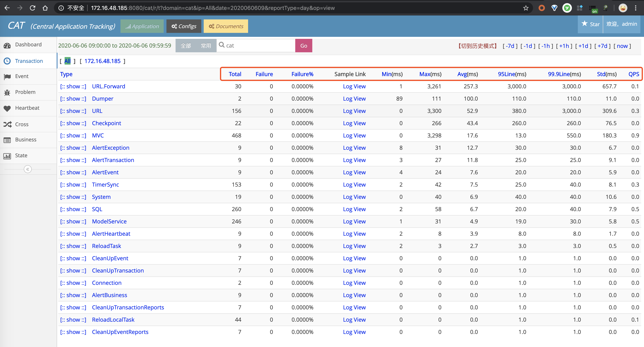
Task: Collapse the sidebar with the double-chevron button
Action: 28,169
